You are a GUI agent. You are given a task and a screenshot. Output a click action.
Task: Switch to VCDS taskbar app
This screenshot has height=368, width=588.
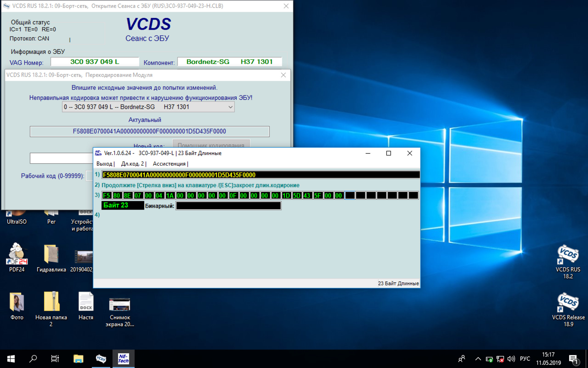point(101,359)
